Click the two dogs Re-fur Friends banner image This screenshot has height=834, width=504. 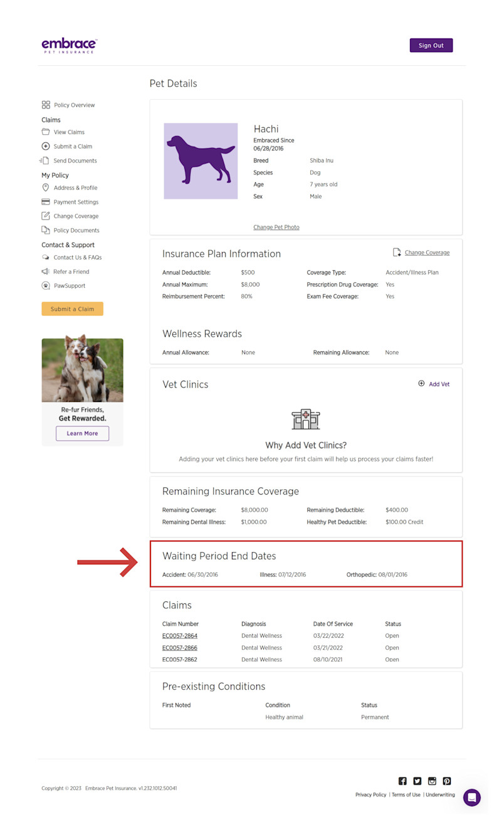pos(82,370)
